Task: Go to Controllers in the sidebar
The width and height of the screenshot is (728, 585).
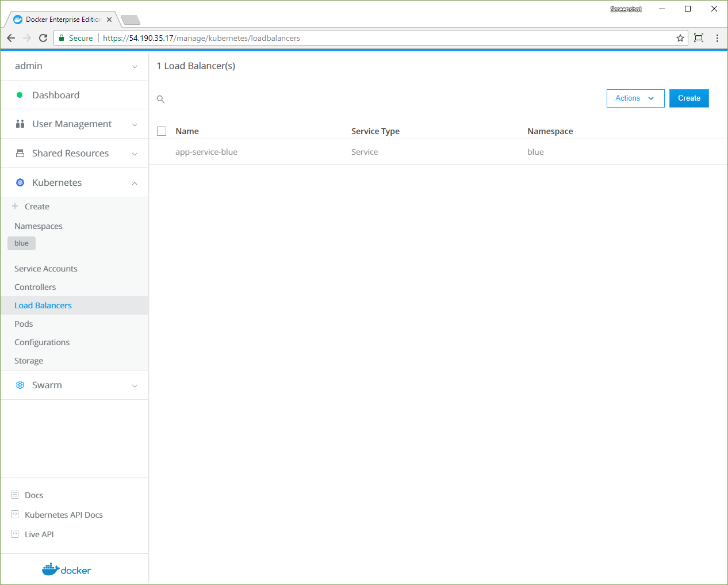Action: (35, 287)
